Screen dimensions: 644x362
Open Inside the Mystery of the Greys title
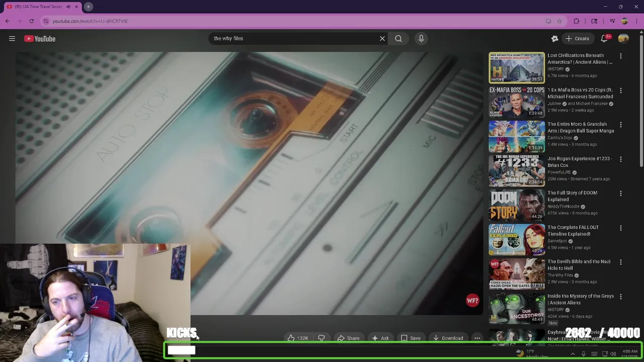[581, 299]
